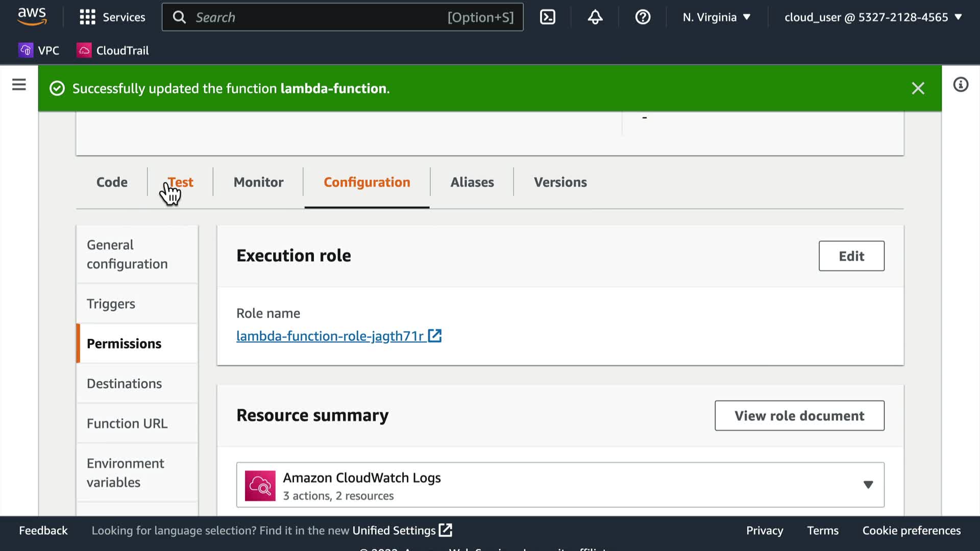Open the info panel icon at right
This screenshot has height=551, width=980.
(960, 85)
